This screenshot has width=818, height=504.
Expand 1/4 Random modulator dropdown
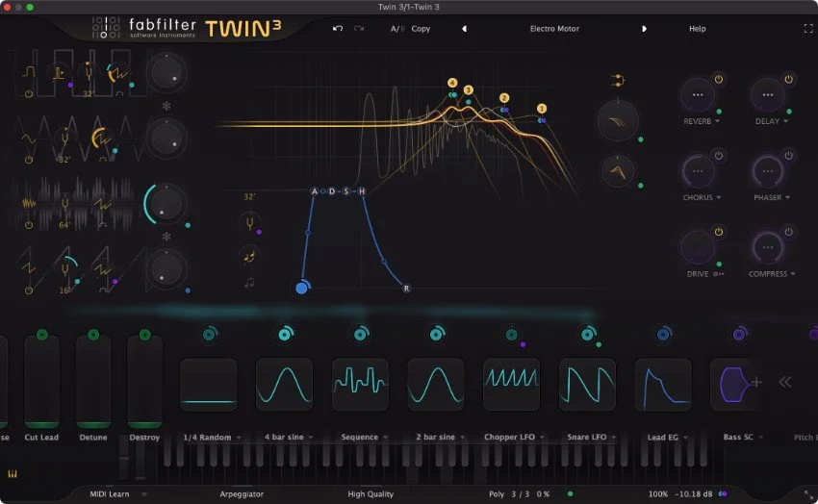click(239, 438)
